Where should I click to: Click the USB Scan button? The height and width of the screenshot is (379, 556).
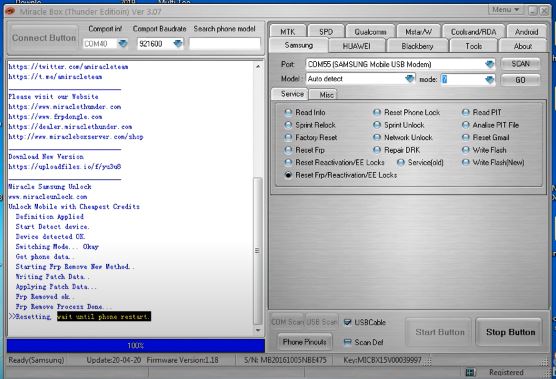pos(321,322)
